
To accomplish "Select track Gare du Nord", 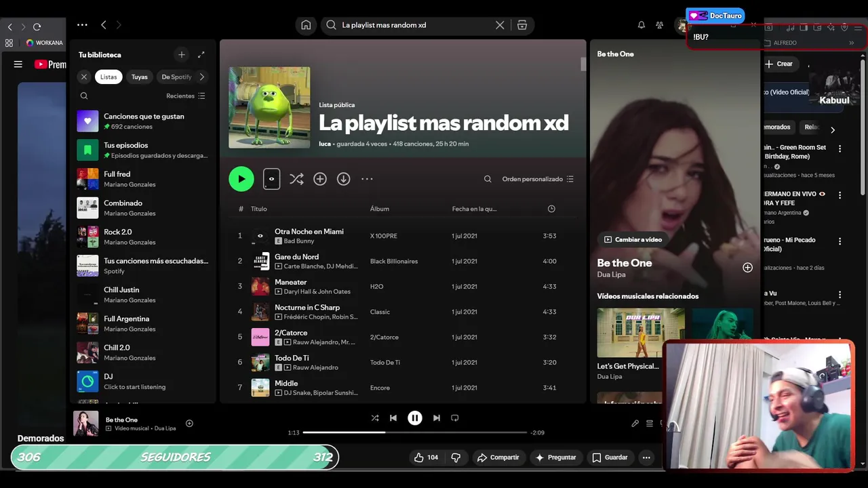I will pos(296,257).
